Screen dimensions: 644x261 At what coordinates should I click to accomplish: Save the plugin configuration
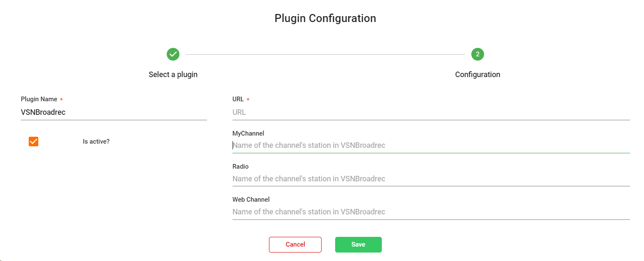pyautogui.click(x=358, y=244)
